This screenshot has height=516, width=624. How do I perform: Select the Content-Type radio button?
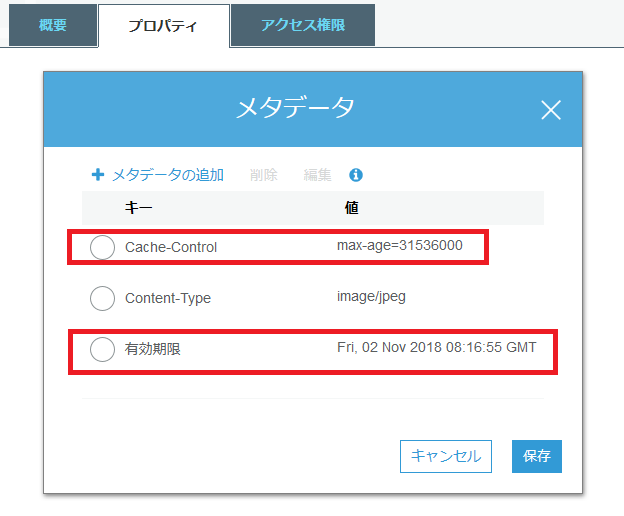click(x=102, y=298)
